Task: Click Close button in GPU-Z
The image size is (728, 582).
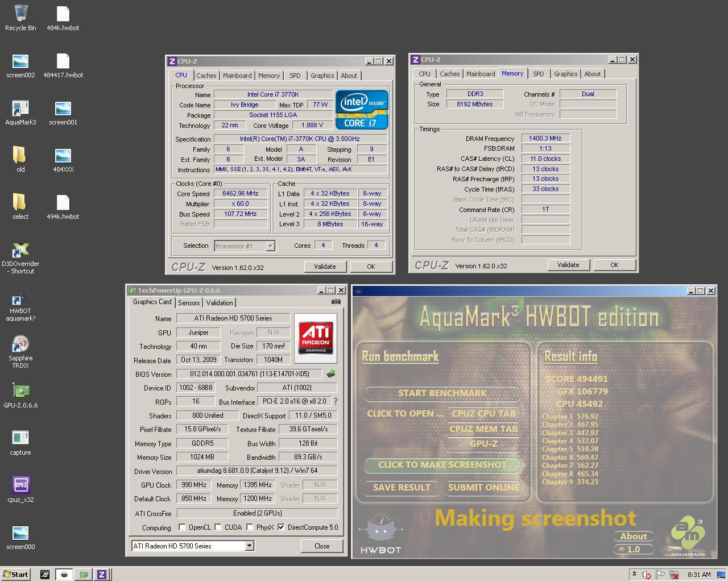Action: click(x=322, y=546)
